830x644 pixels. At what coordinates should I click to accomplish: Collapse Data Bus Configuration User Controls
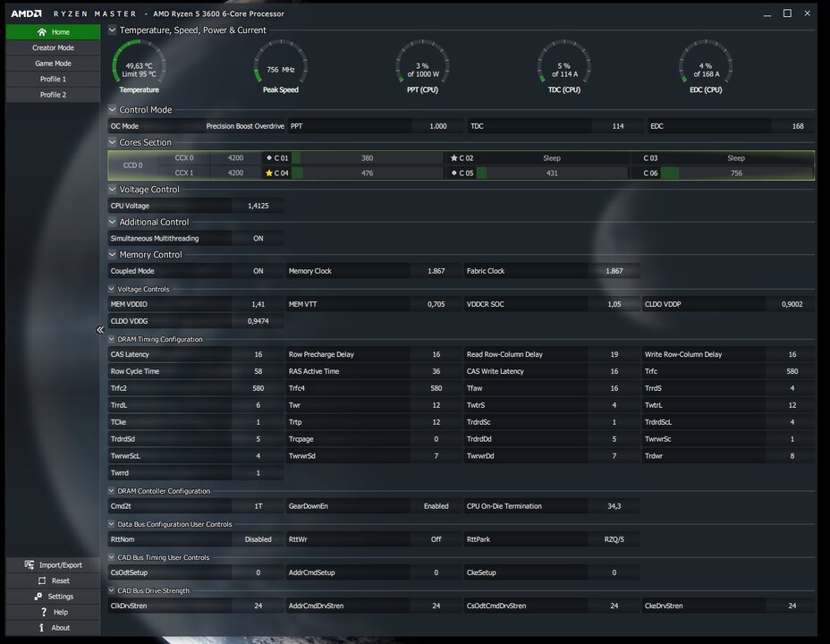tap(112, 524)
